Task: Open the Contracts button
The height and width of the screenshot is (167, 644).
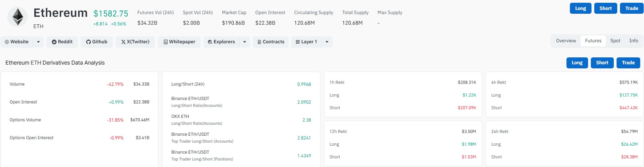Action: pos(271,42)
